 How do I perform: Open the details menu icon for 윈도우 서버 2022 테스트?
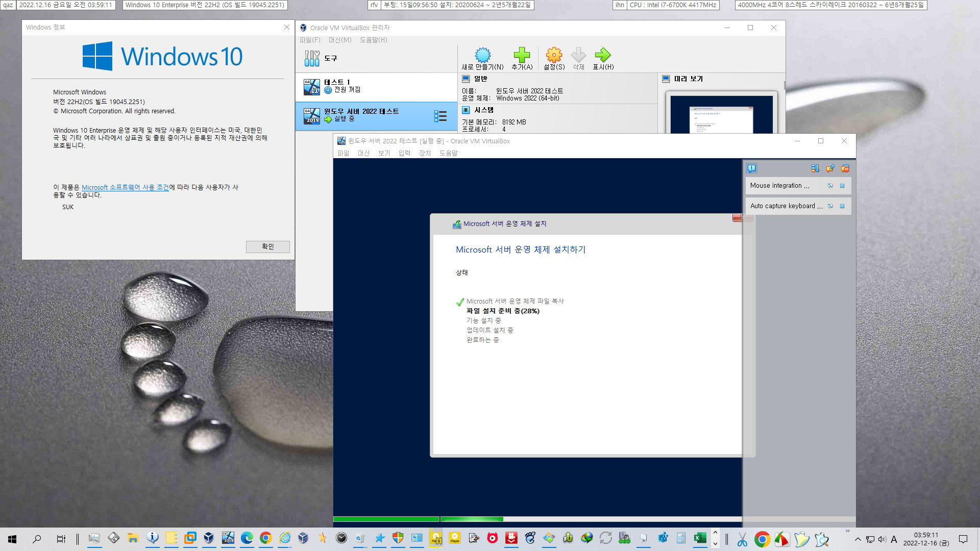tap(440, 116)
